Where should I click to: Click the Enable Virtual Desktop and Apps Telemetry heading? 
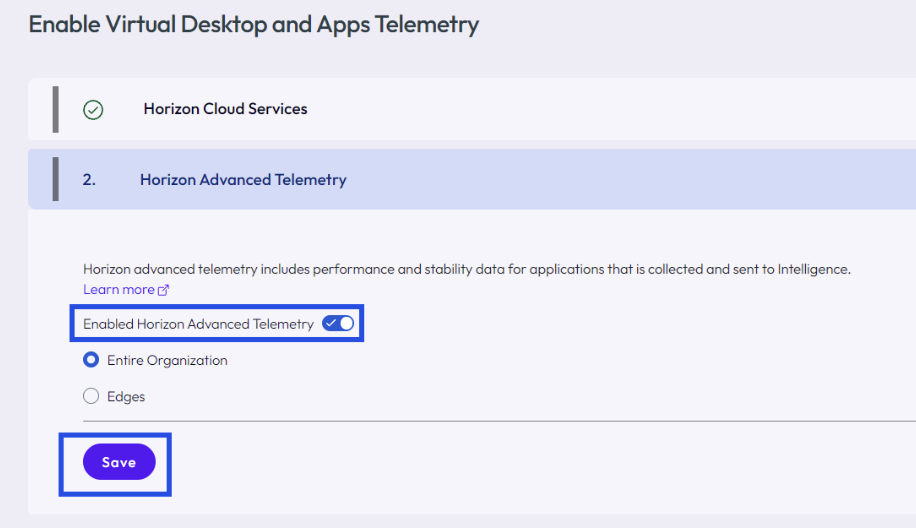(x=254, y=25)
